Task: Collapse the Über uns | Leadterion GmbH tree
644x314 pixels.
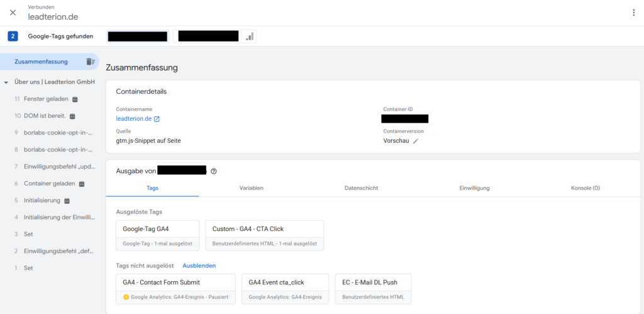Action: 6,82
